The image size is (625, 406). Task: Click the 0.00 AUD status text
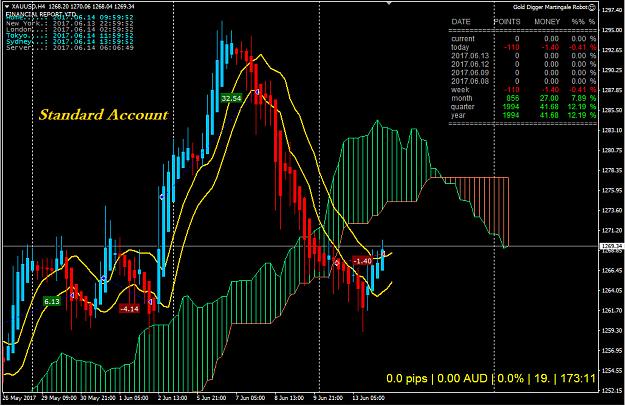click(x=462, y=379)
